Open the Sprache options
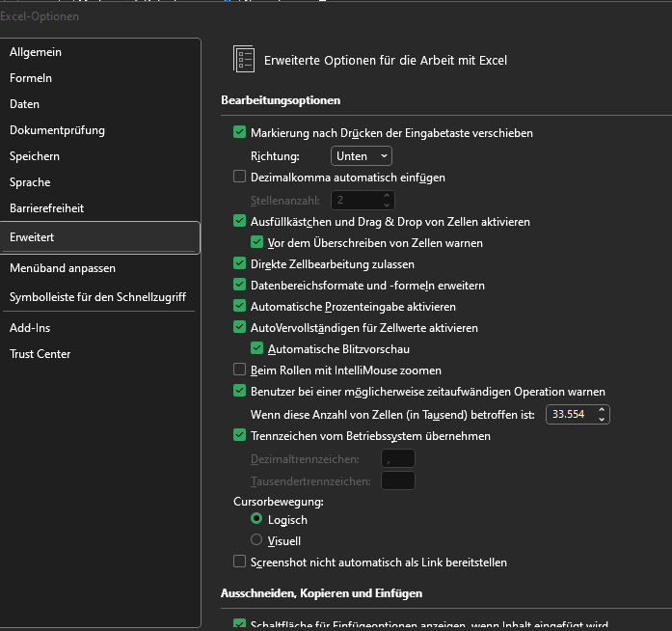 pos(100,182)
